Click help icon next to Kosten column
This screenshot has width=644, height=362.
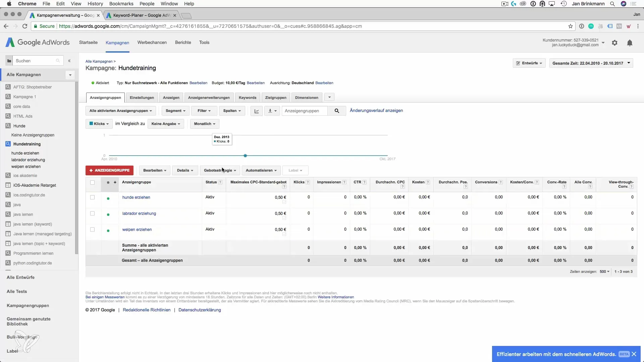(428, 182)
